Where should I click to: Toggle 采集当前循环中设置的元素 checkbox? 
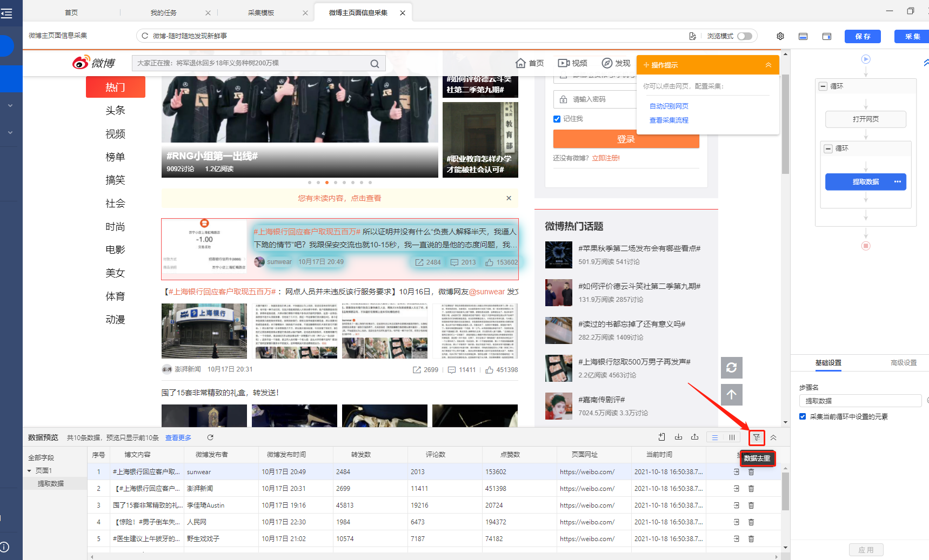(803, 416)
